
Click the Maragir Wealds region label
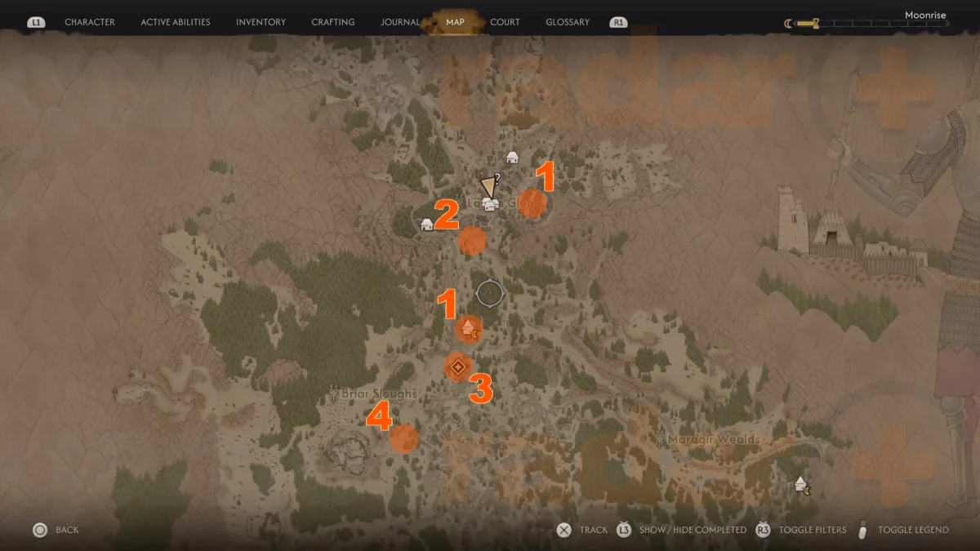click(x=714, y=439)
